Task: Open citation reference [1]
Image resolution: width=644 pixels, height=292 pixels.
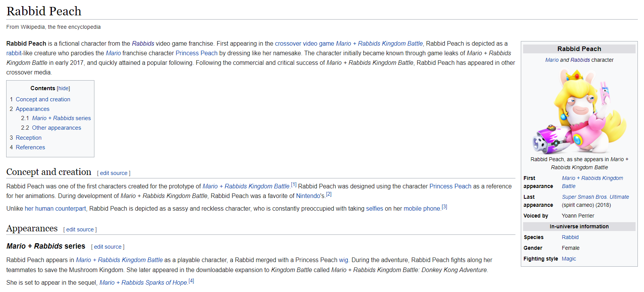Action: (x=294, y=185)
